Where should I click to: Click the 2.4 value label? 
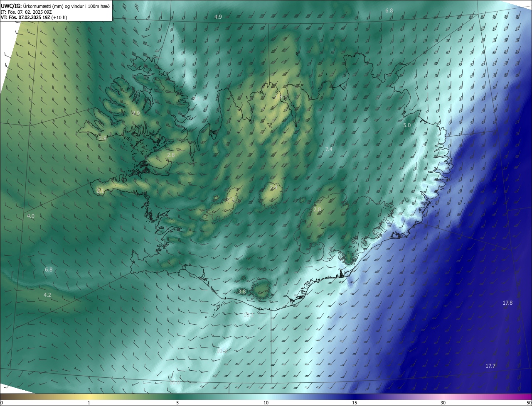pos(273,187)
